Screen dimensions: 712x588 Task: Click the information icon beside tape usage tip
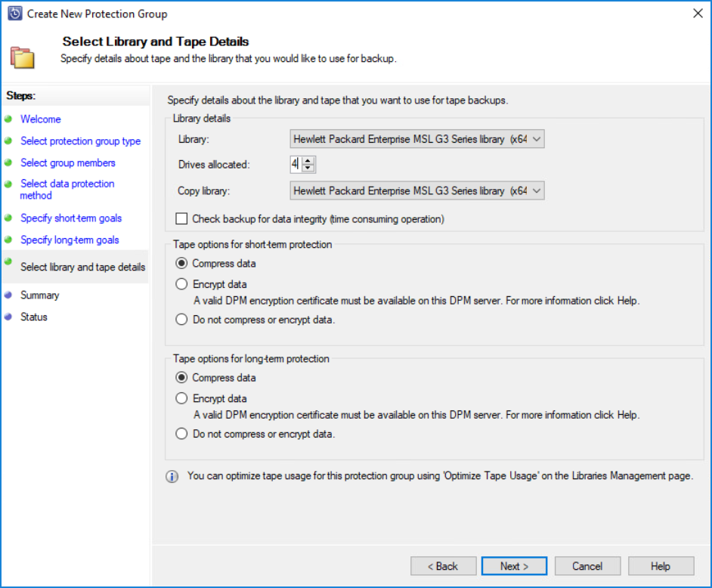[x=172, y=477]
